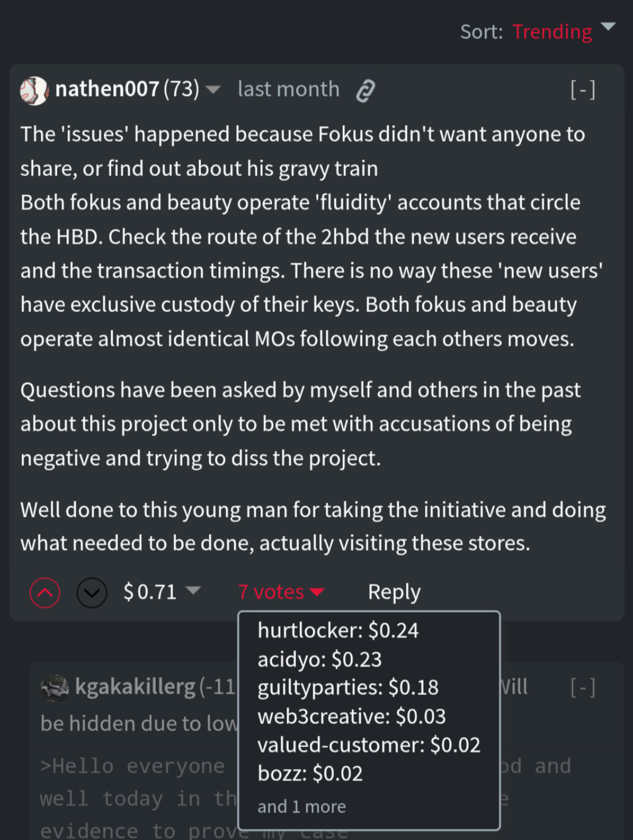
Task: Open the Sort Trending dropdown
Action: pyautogui.click(x=552, y=32)
